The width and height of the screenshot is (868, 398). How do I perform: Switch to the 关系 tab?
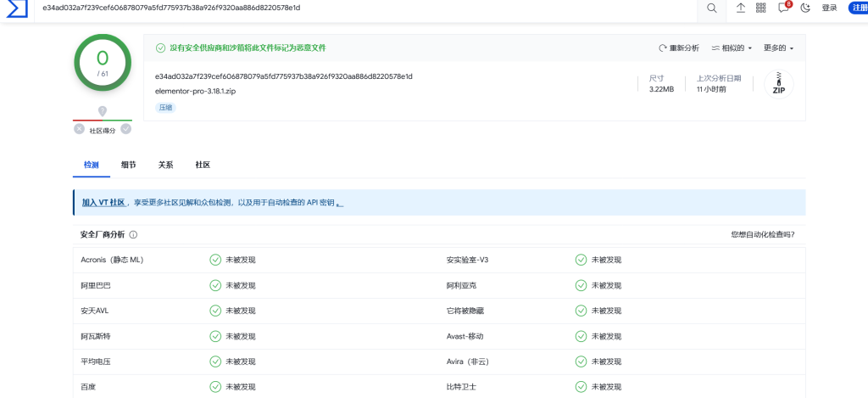tap(165, 165)
